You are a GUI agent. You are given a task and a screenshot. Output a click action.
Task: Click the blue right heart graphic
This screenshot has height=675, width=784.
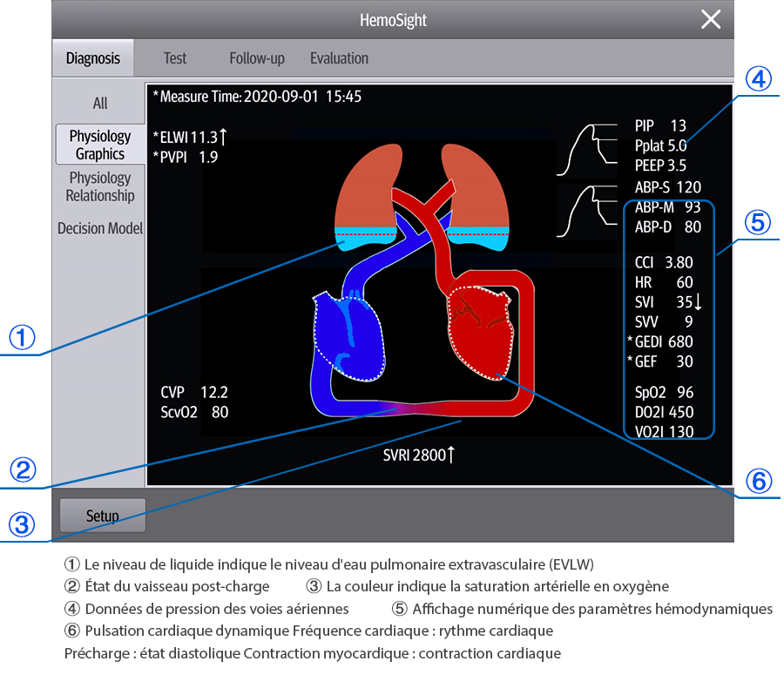tap(348, 335)
